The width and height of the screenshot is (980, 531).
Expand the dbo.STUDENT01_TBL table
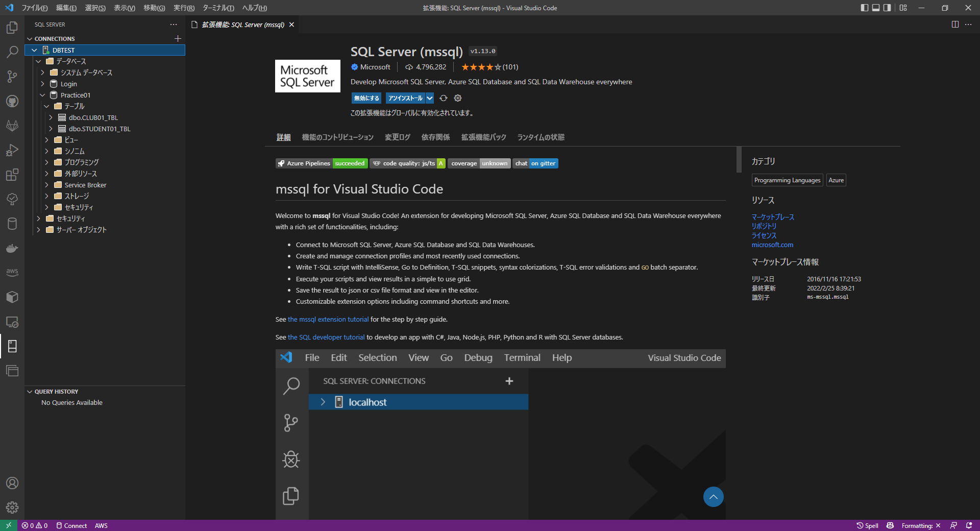coord(51,129)
